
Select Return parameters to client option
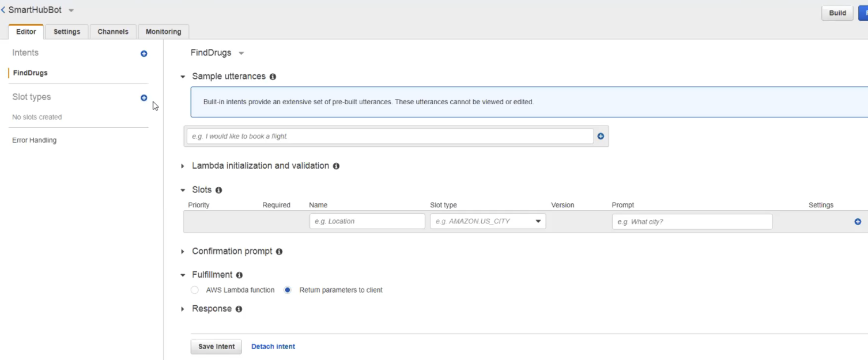(x=288, y=290)
